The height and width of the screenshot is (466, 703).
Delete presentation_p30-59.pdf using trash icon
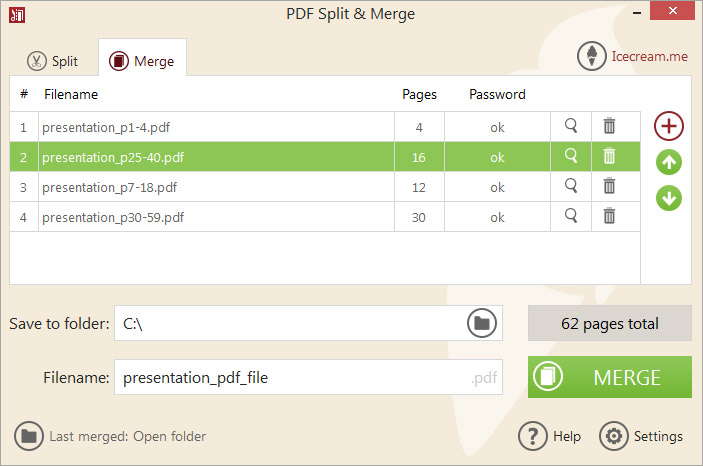pos(609,216)
